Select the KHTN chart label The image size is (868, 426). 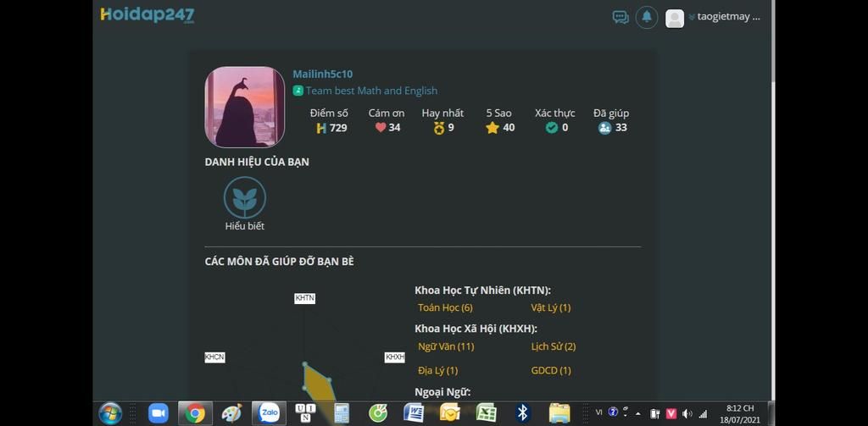305,298
